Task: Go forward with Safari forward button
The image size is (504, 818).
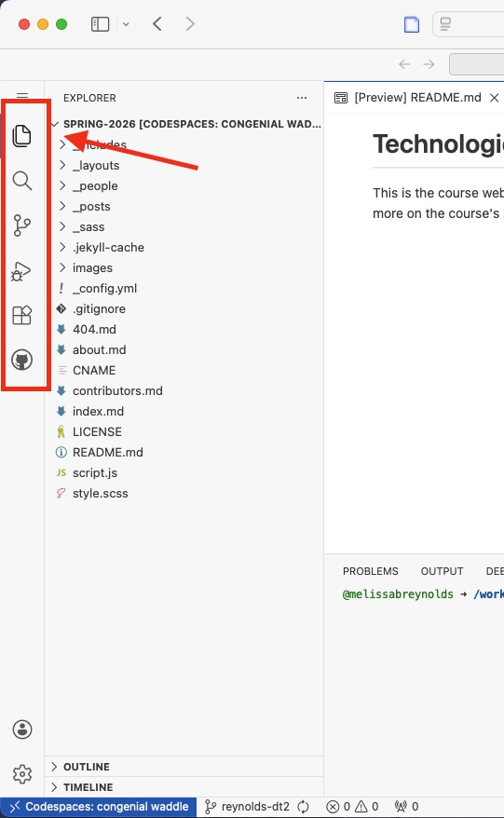Action: (190, 23)
